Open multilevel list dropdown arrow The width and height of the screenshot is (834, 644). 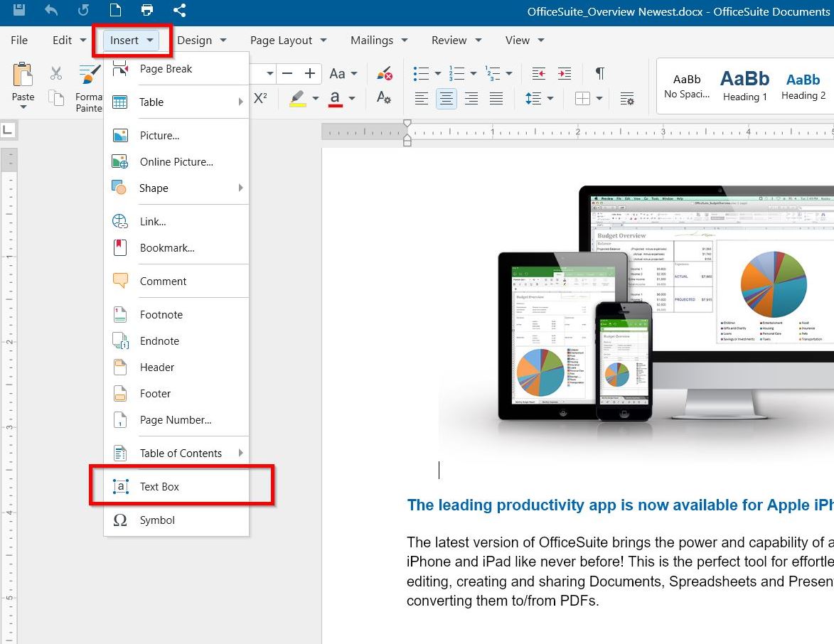tap(509, 73)
